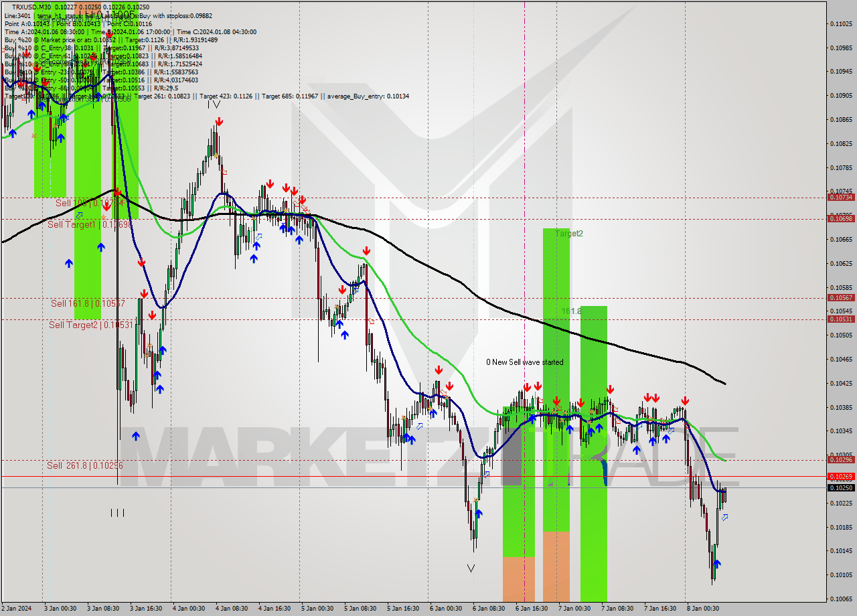Image resolution: width=857 pixels, height=616 pixels.
Task: Click the '6 Jan 08:30' time axis label
Action: (488, 609)
